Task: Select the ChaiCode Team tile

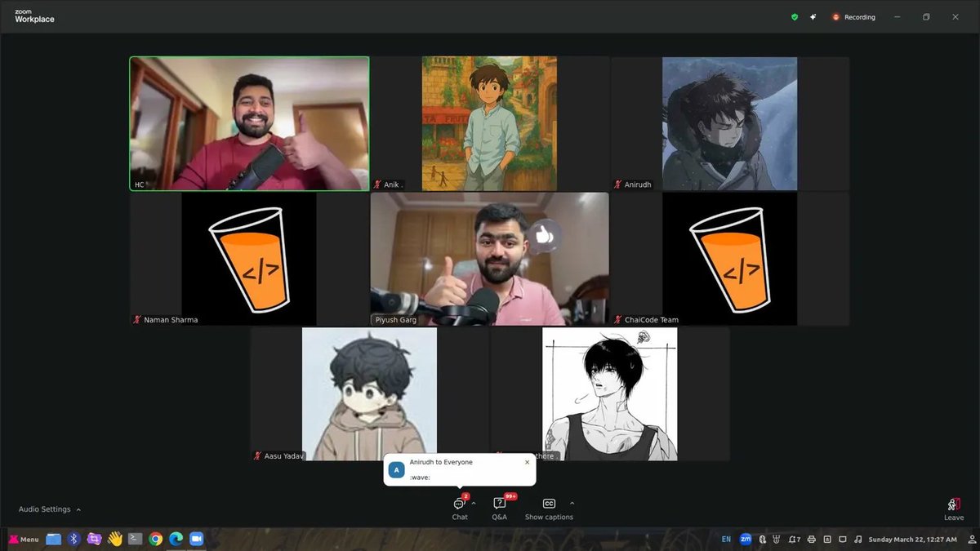Action: pyautogui.click(x=730, y=259)
